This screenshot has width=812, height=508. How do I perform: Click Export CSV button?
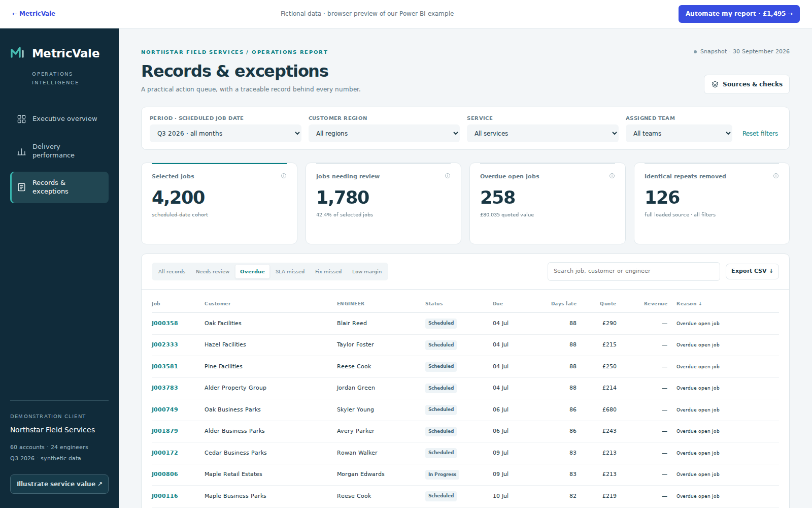pyautogui.click(x=752, y=271)
